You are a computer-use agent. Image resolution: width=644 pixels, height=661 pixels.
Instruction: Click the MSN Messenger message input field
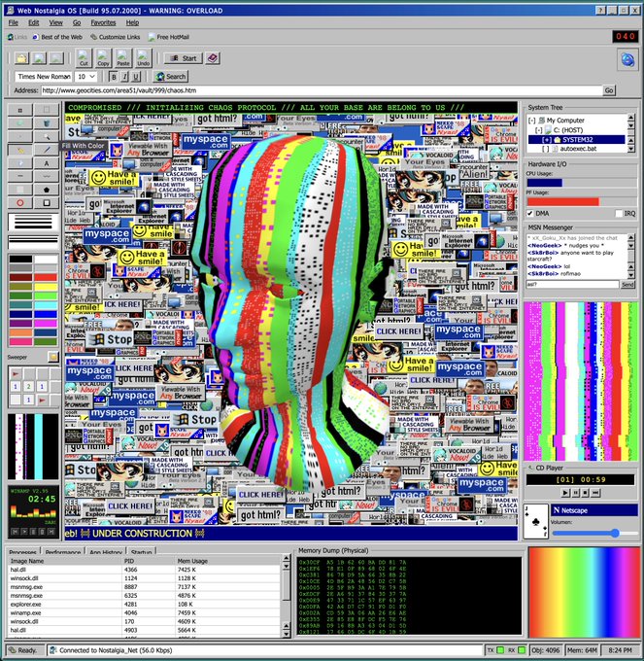(x=572, y=285)
